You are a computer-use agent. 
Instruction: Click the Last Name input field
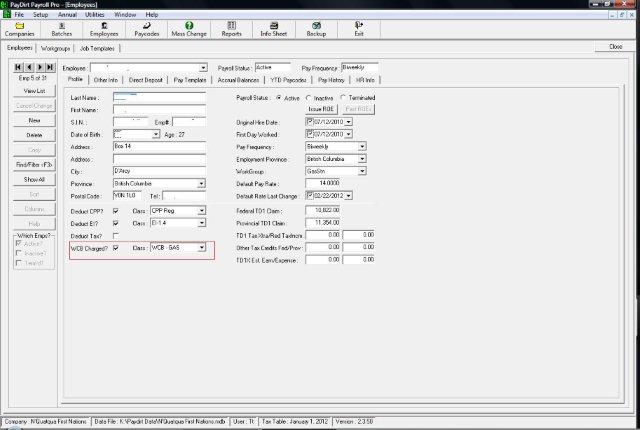pos(158,98)
